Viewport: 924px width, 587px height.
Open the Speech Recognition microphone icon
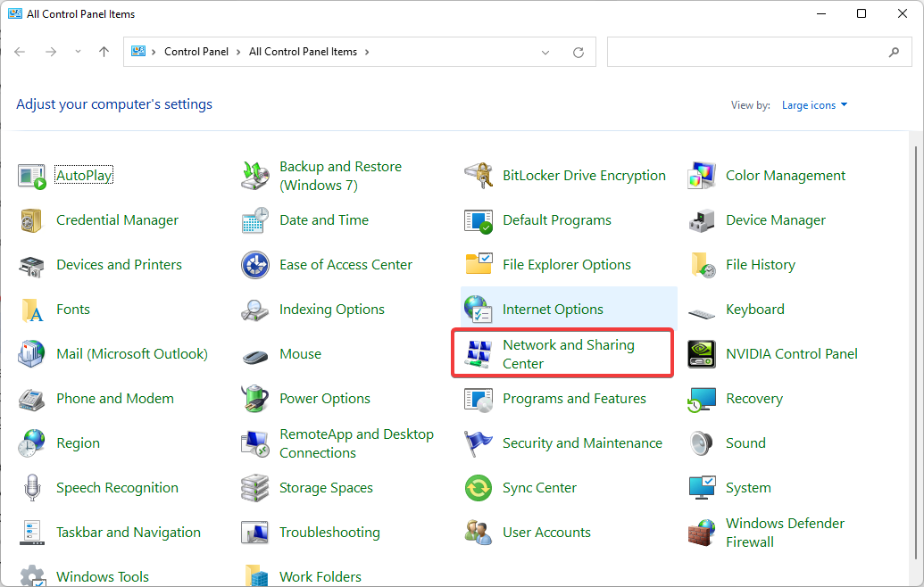(x=32, y=488)
